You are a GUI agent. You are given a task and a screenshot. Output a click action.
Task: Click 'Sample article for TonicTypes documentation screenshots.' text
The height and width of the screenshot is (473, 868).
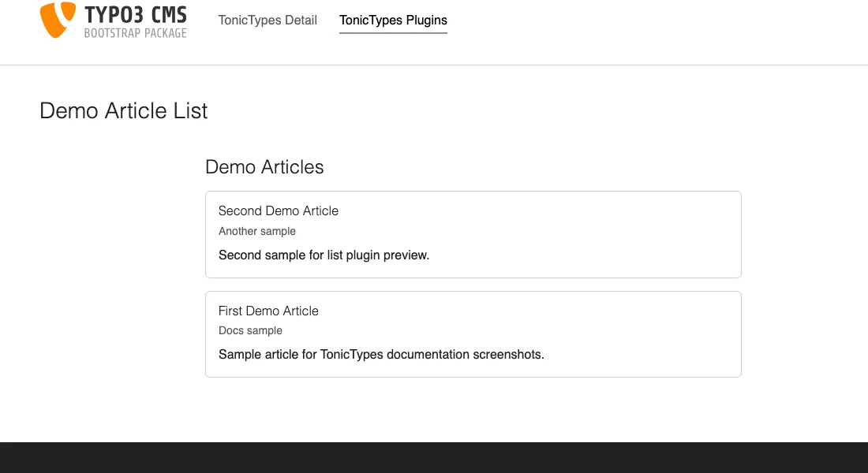(381, 354)
